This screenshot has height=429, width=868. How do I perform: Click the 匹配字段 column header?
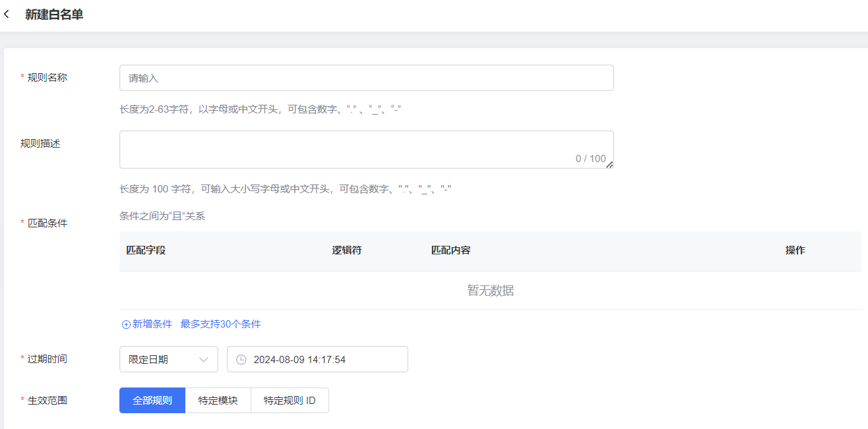[x=146, y=250]
